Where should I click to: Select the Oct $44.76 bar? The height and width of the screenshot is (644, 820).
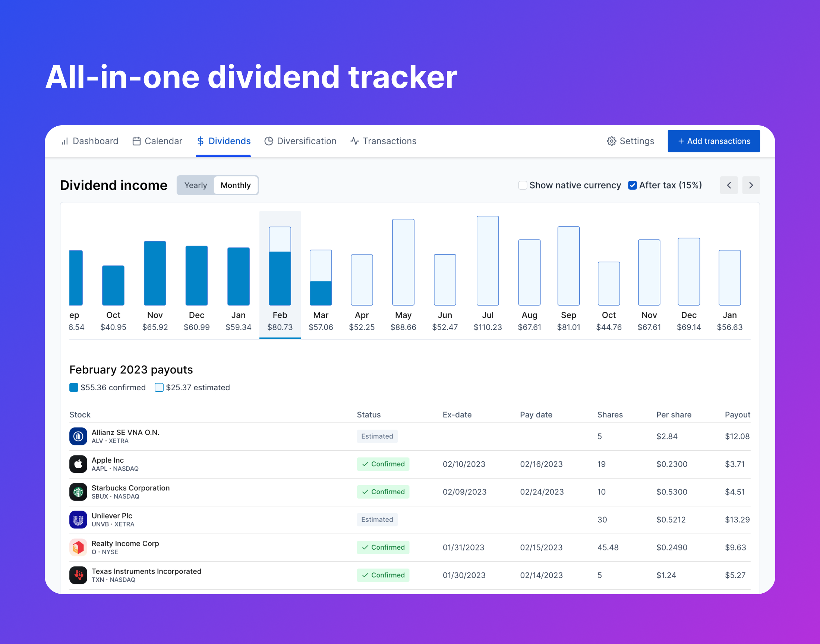(609, 284)
